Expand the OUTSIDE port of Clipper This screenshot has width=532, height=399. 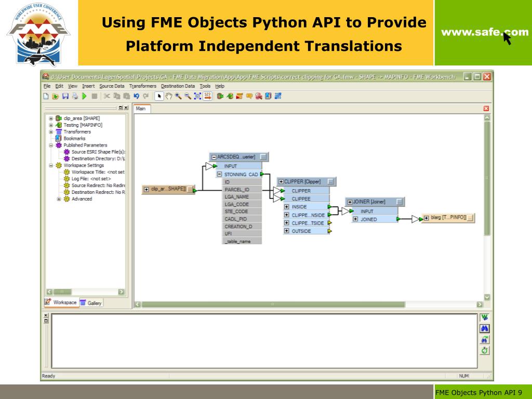click(x=287, y=231)
